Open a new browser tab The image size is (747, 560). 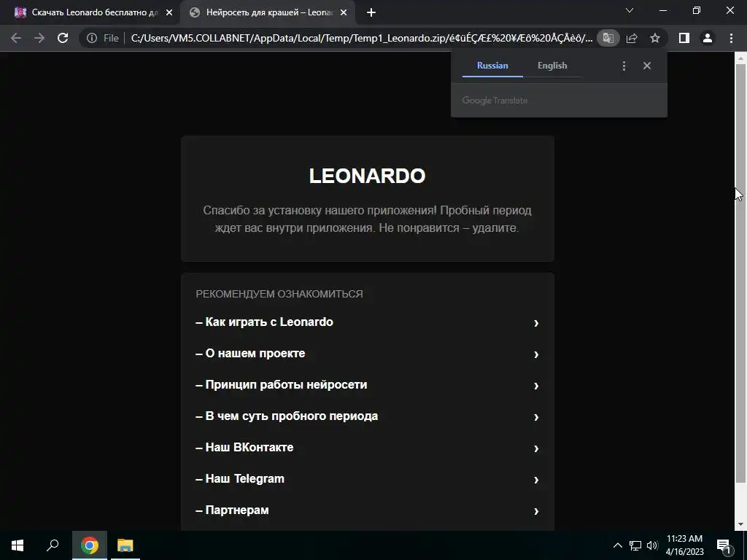pyautogui.click(x=371, y=13)
